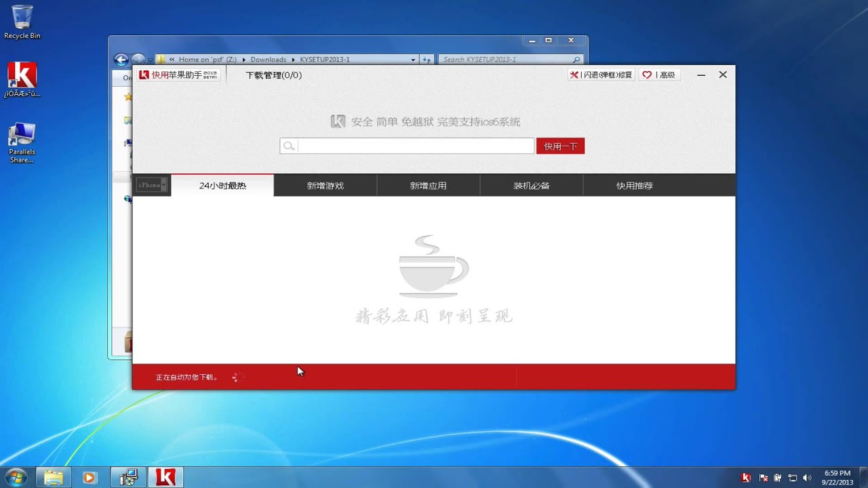The image size is (868, 488).
Task: Click Home on 'psf' (Z:) in the address path
Action: pos(208,60)
